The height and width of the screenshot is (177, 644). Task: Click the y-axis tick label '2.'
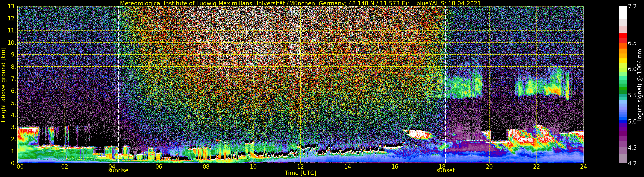tap(14, 139)
